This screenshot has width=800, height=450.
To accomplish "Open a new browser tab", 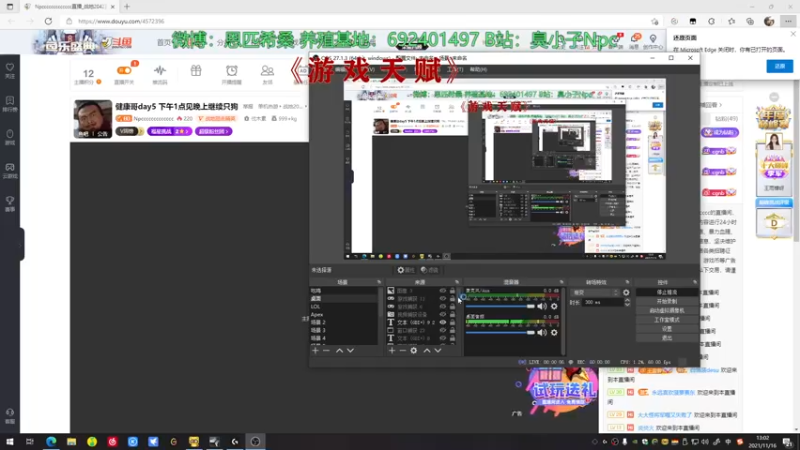I will 127,7.
